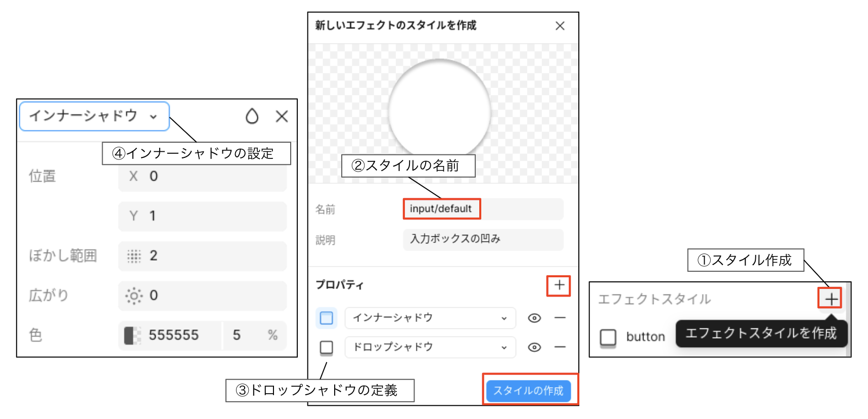Add a new property with the plus icon
The image size is (868, 419).
(x=559, y=285)
